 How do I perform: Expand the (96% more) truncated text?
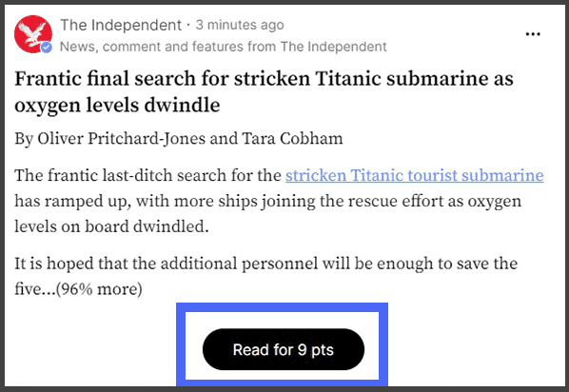point(99,289)
